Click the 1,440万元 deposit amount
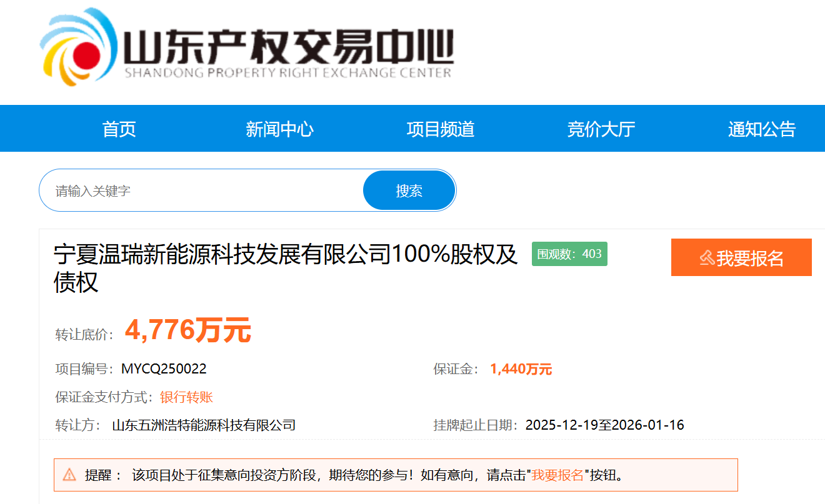Screen dimensions: 825x504 click(x=521, y=369)
